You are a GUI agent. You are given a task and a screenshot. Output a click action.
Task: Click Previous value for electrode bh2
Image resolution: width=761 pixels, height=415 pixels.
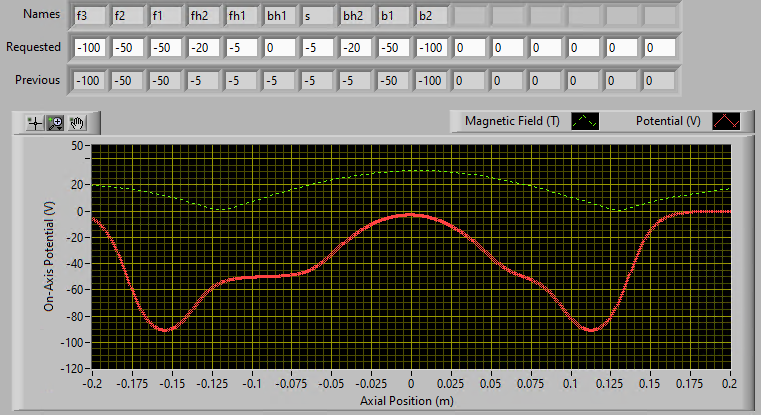click(x=356, y=81)
